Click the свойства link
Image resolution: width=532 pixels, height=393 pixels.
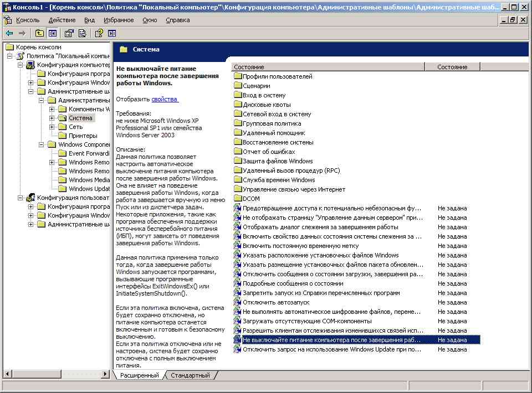[164, 99]
